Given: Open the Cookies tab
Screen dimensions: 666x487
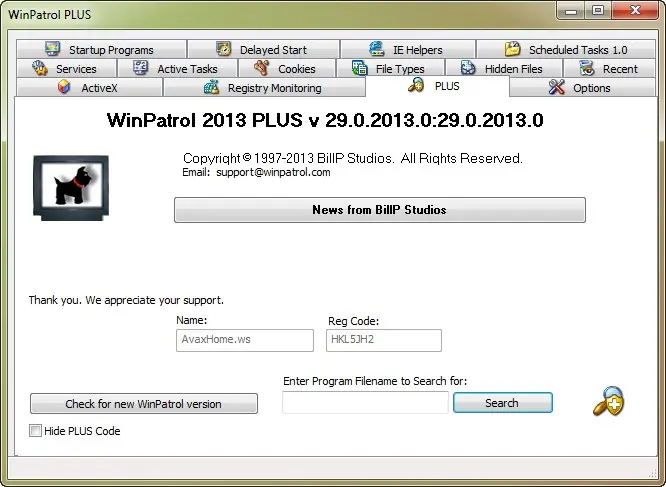Looking at the screenshot, I should pyautogui.click(x=287, y=68).
